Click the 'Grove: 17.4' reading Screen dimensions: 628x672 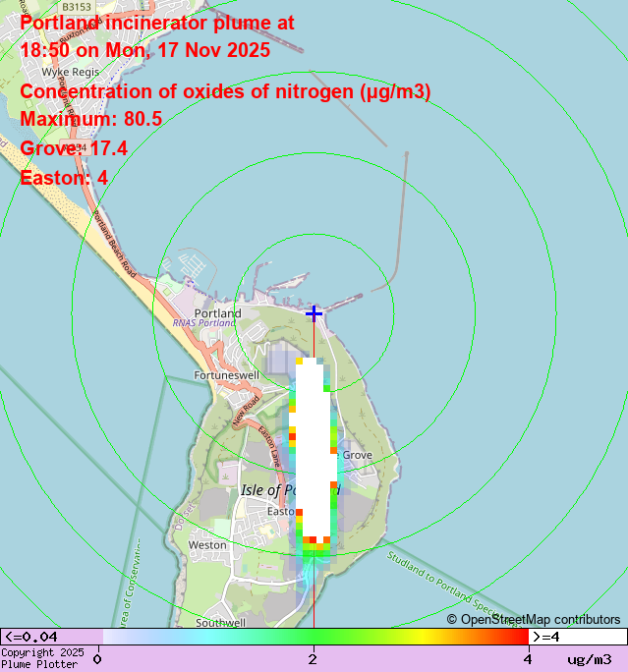(74, 148)
